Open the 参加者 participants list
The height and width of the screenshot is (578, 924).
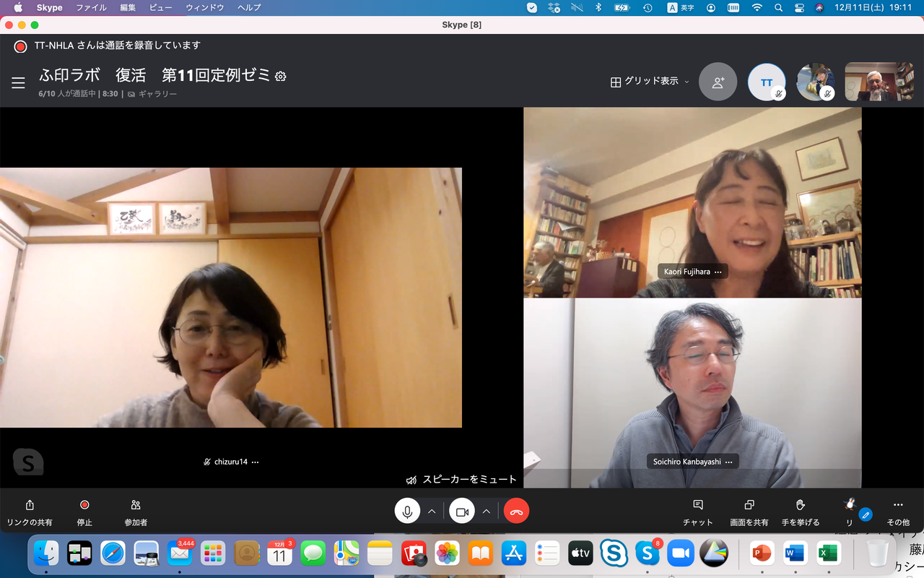[x=136, y=512]
